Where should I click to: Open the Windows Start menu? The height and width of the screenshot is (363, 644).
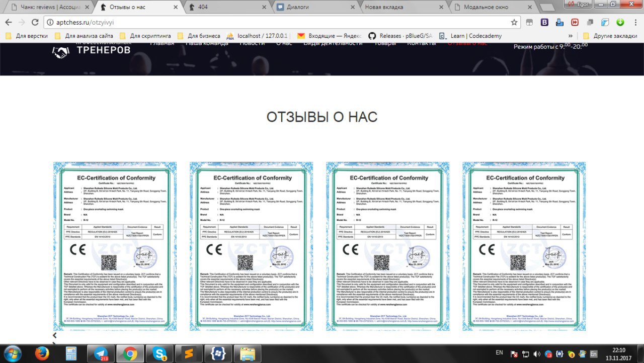pos(13,354)
